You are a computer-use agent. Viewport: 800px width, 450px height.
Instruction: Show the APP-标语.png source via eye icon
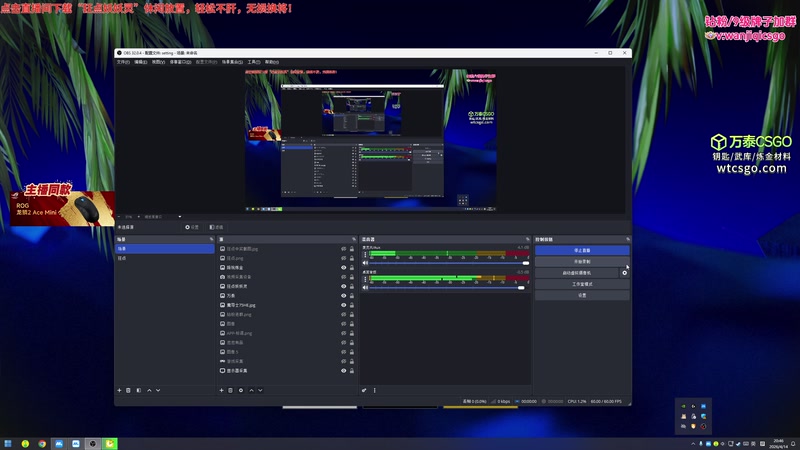pyautogui.click(x=343, y=333)
